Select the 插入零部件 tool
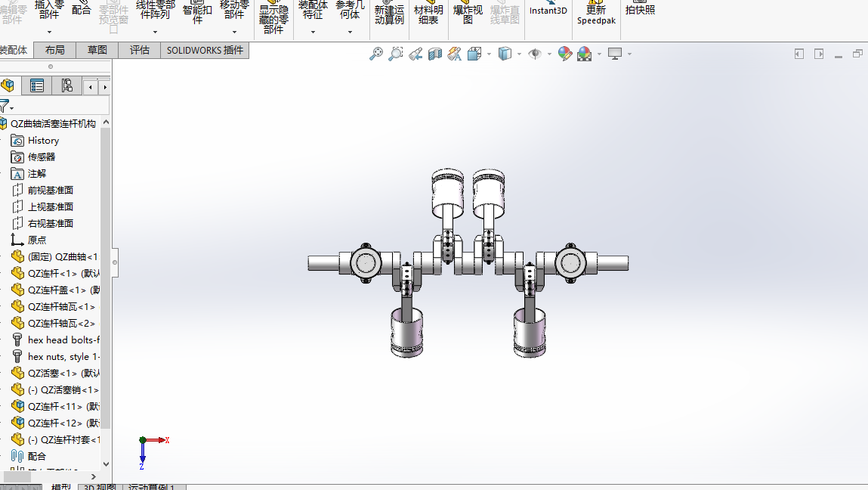 [49, 13]
